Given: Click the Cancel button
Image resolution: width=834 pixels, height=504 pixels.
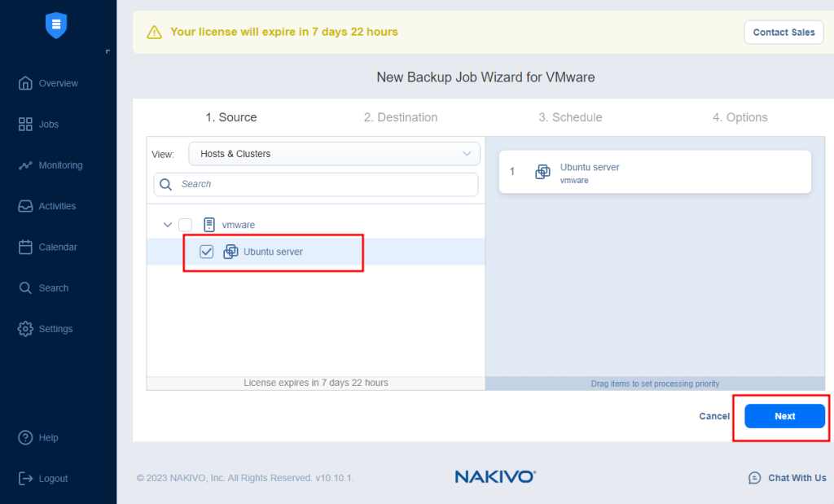Looking at the screenshot, I should click(713, 416).
